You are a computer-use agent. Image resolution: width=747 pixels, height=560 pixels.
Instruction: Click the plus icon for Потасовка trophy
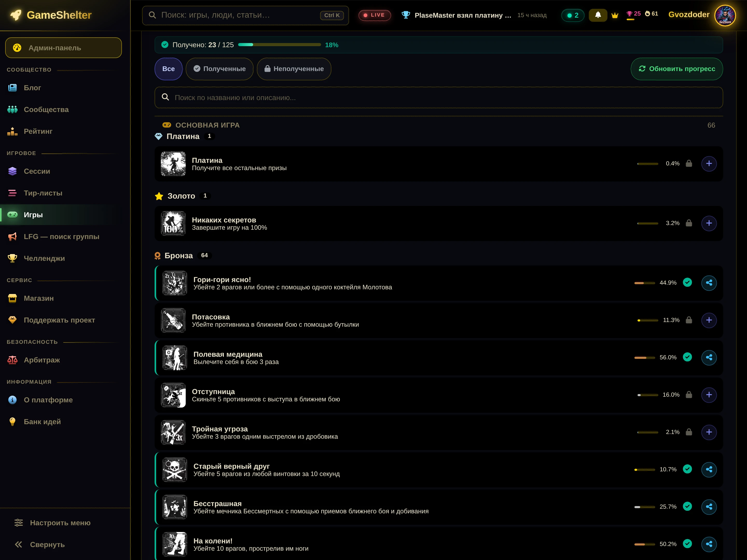(709, 320)
